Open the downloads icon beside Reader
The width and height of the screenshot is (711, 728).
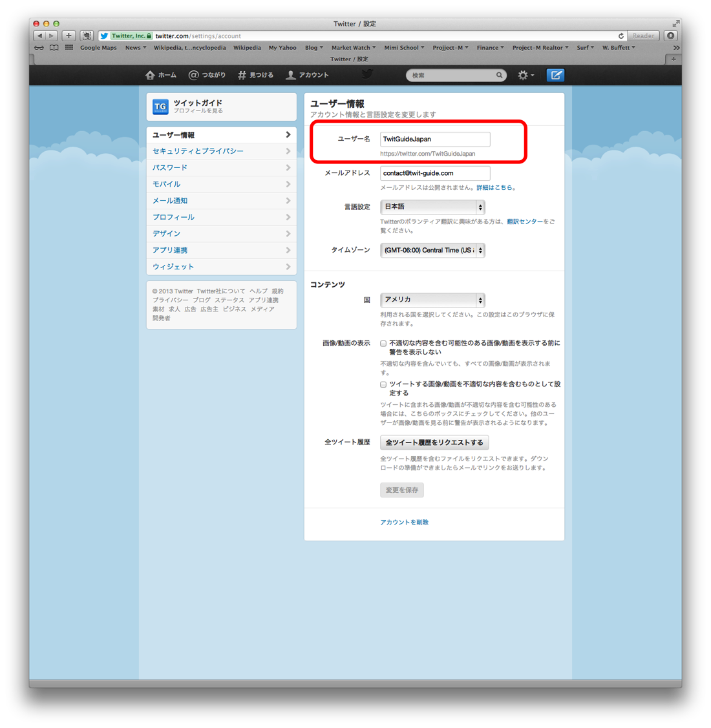[x=670, y=36]
